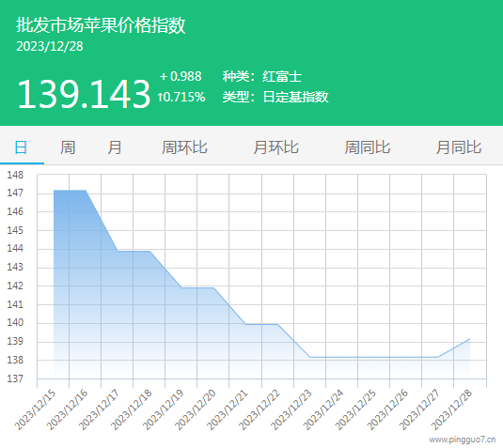The width and height of the screenshot is (503, 448).
Task: Click the 139.143 index value
Action: pyautogui.click(x=84, y=94)
